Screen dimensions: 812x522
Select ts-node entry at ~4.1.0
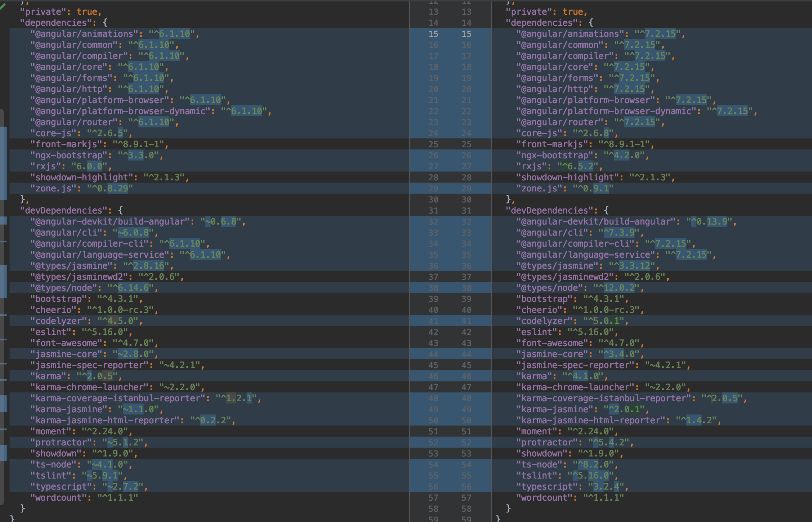pyautogui.click(x=81, y=465)
